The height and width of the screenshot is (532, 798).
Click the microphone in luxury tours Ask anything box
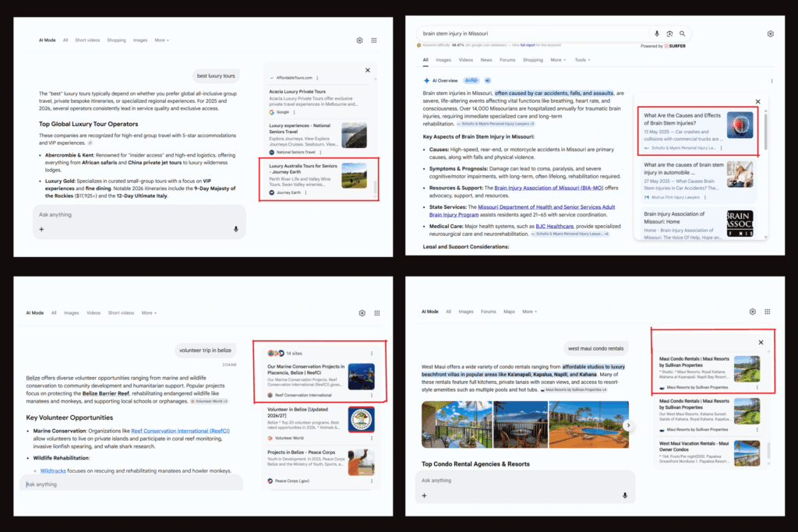pyautogui.click(x=236, y=229)
